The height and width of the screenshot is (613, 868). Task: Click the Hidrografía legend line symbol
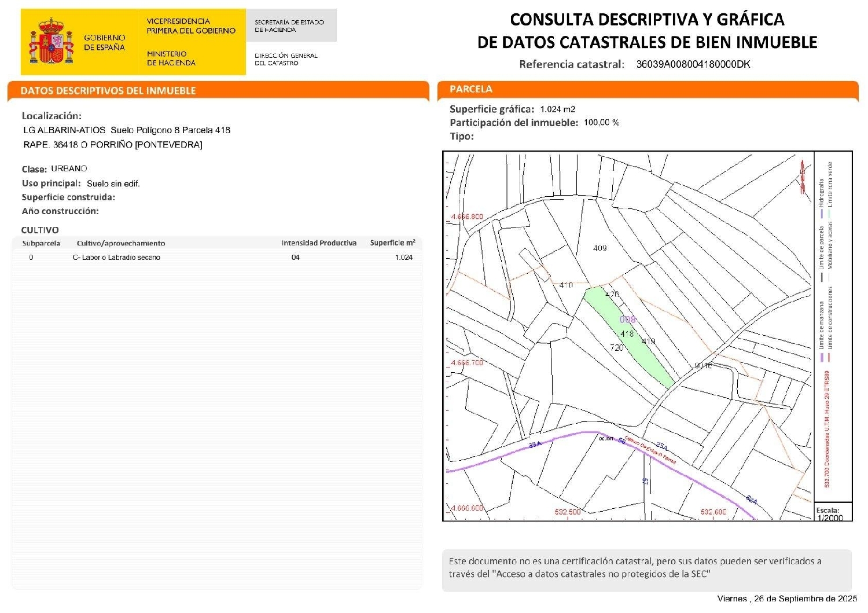(x=821, y=214)
